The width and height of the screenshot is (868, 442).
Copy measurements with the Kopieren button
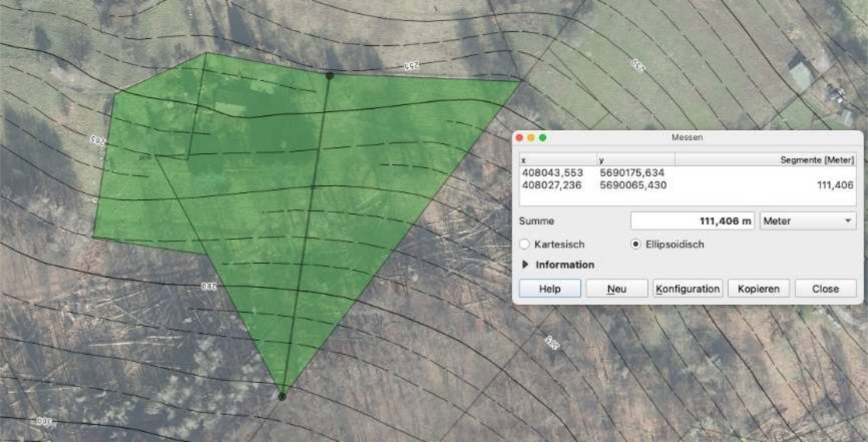pos(759,289)
